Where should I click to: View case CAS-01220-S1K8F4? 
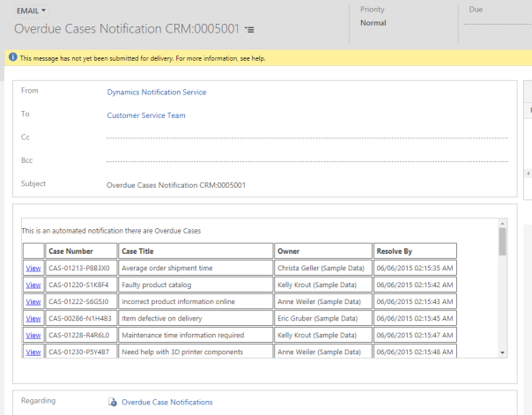pyautogui.click(x=33, y=285)
